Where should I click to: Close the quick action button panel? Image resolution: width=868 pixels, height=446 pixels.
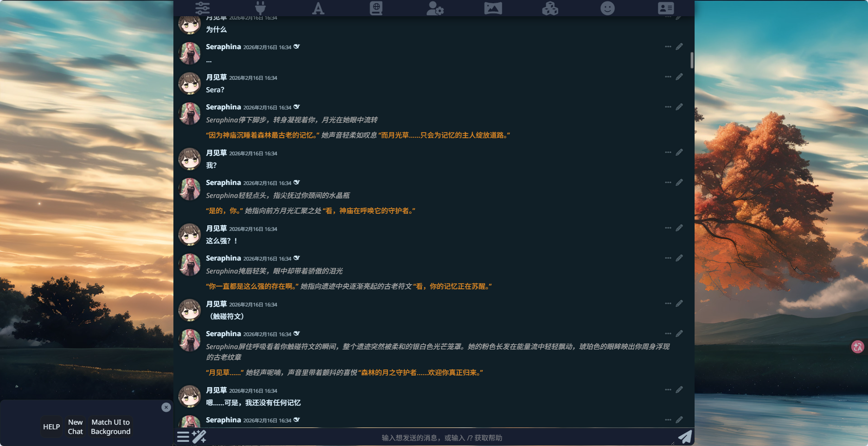click(166, 408)
